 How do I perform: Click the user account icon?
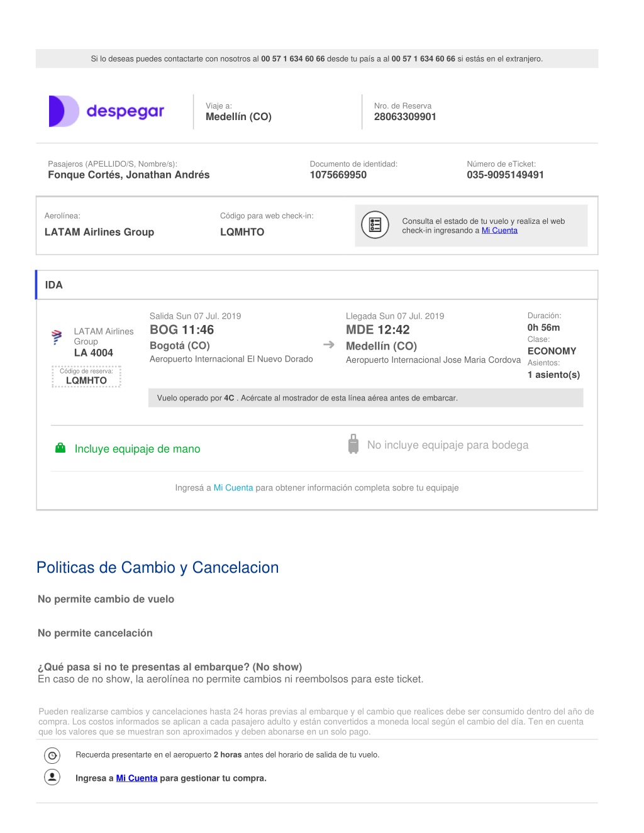pos(52,777)
